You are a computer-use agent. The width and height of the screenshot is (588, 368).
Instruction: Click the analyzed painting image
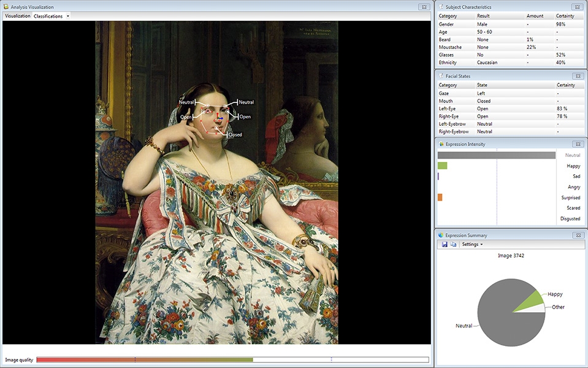(217, 182)
